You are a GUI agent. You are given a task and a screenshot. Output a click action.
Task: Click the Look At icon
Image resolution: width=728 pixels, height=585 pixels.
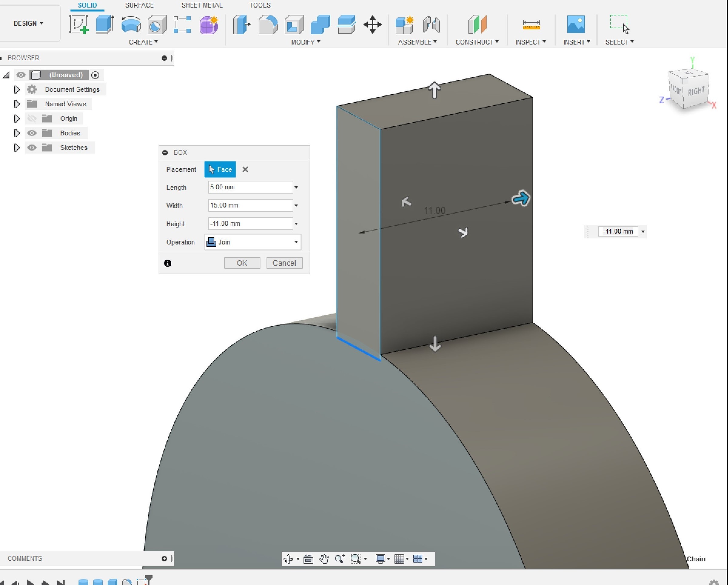308,559
